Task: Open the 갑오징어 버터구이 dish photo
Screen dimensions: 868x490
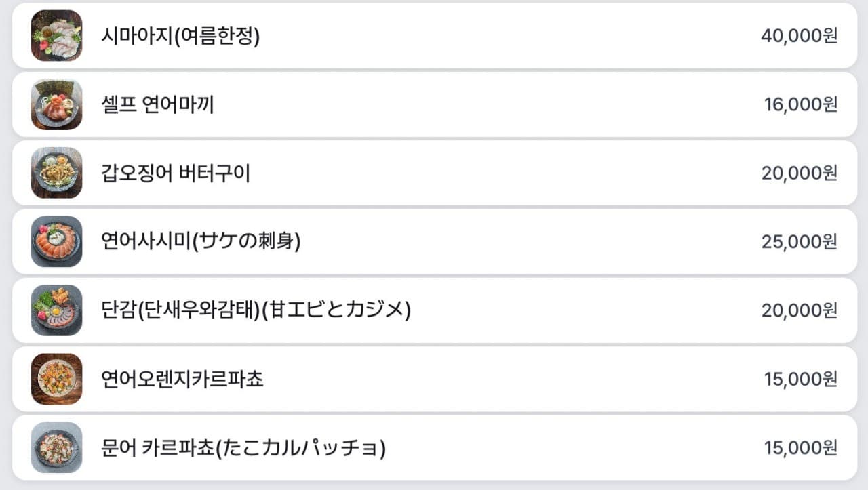Action: point(56,173)
